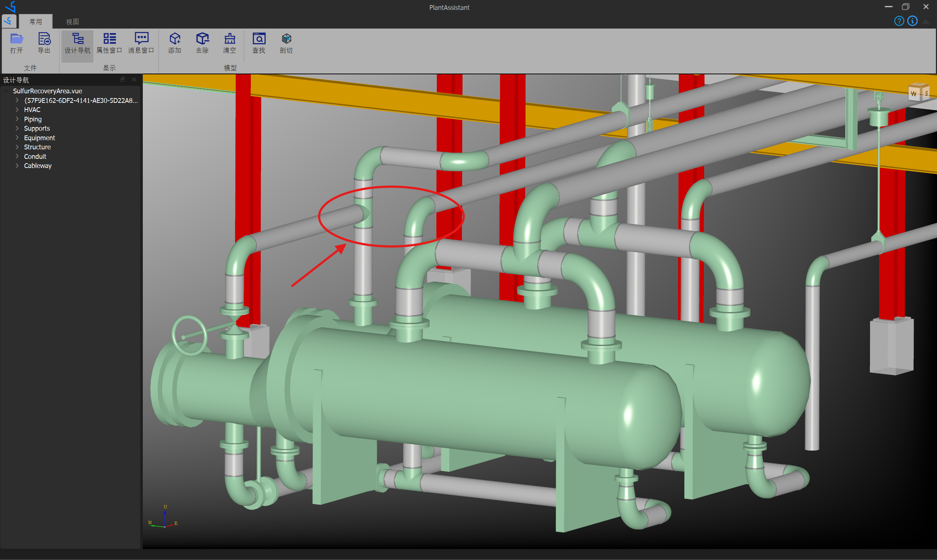Select the Cableway tree item
Screen dimensions: 937x560
pos(38,165)
